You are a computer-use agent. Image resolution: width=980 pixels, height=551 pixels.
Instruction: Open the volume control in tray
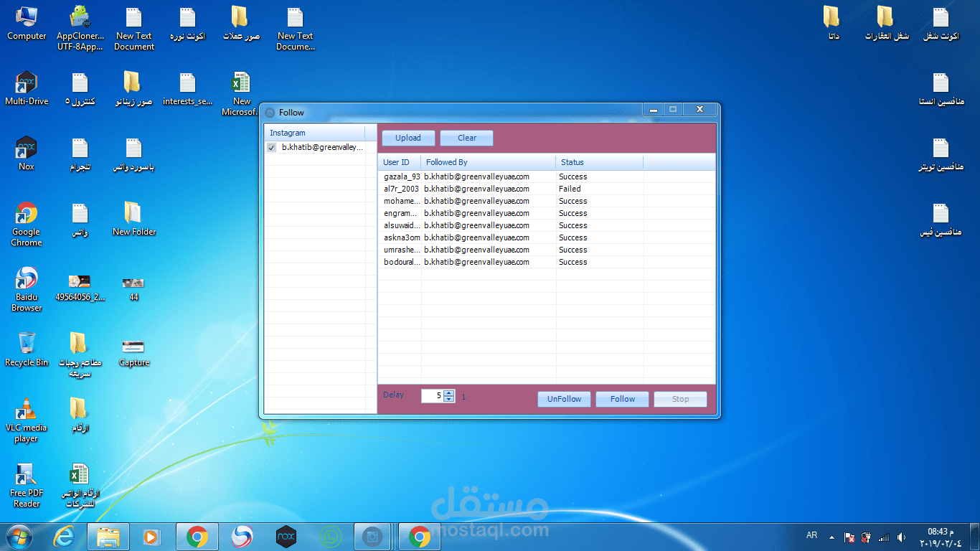click(x=901, y=537)
